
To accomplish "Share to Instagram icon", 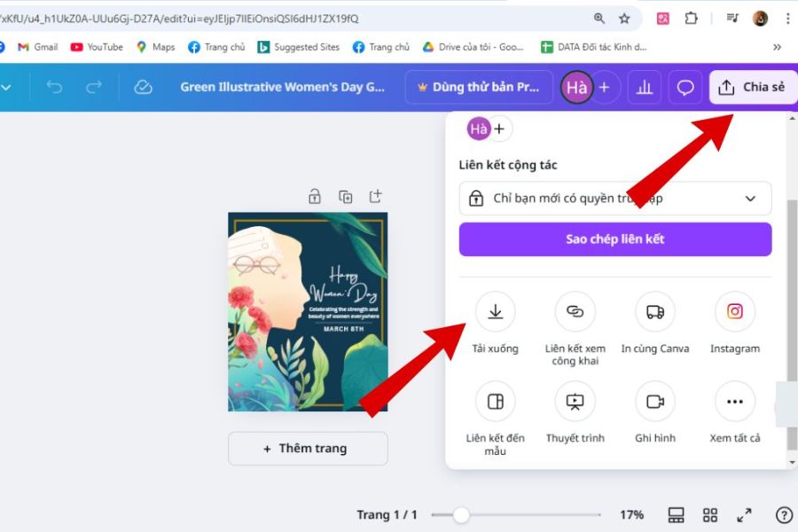I will [x=734, y=312].
